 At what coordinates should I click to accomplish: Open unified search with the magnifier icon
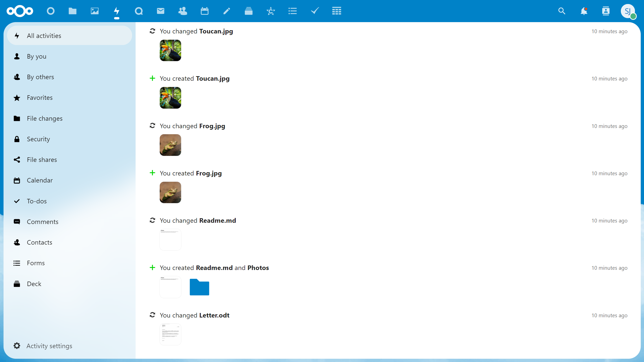pos(562,11)
